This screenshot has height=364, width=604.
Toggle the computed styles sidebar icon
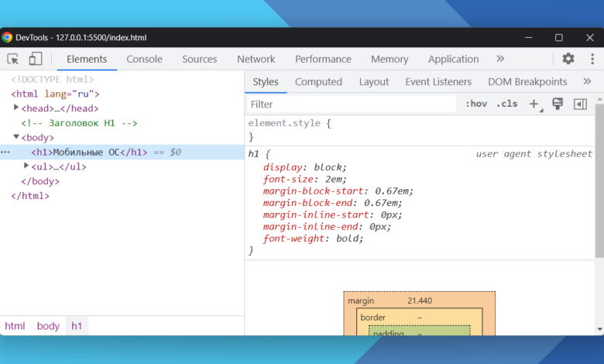[x=580, y=104]
